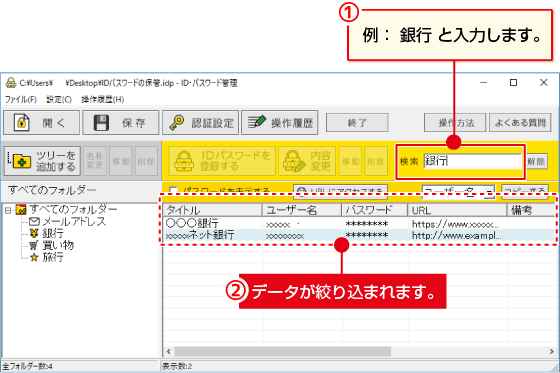Select the xxxxxネット銀行 row
This screenshot has width=560, height=373.
pos(359,235)
